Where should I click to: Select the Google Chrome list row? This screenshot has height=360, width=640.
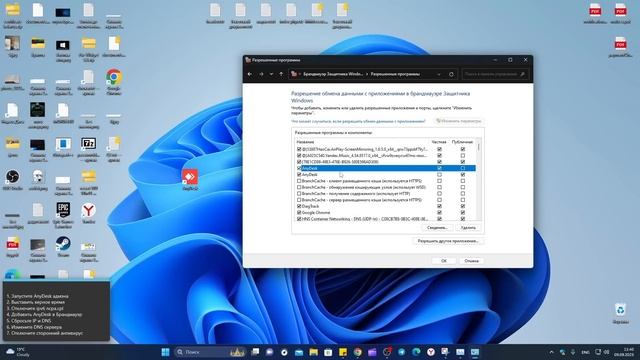pyautogui.click(x=385, y=213)
